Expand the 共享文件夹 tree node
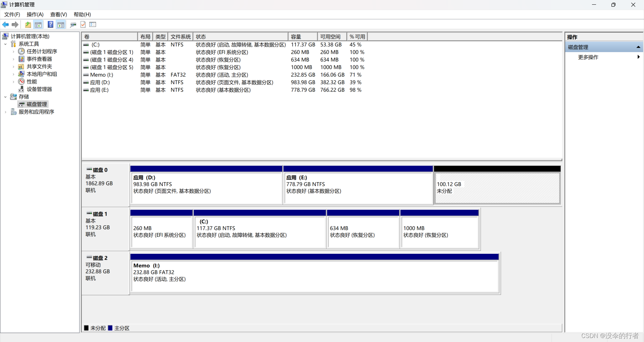This screenshot has height=342, width=644. click(x=13, y=67)
